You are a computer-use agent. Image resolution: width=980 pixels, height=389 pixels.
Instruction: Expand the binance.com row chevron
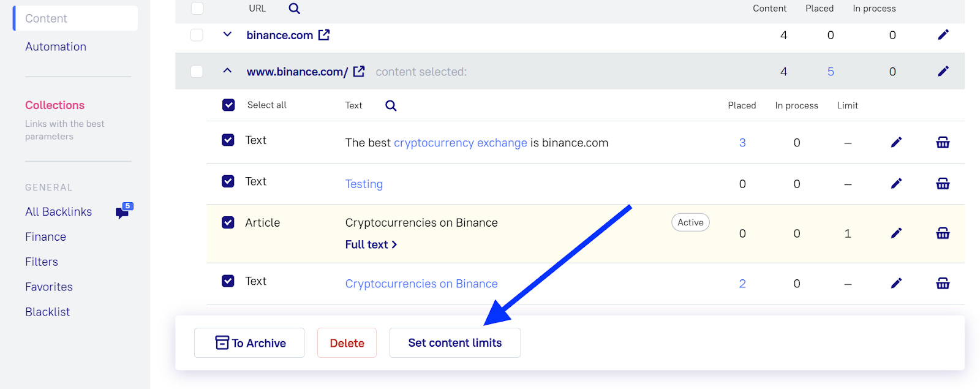coord(227,34)
